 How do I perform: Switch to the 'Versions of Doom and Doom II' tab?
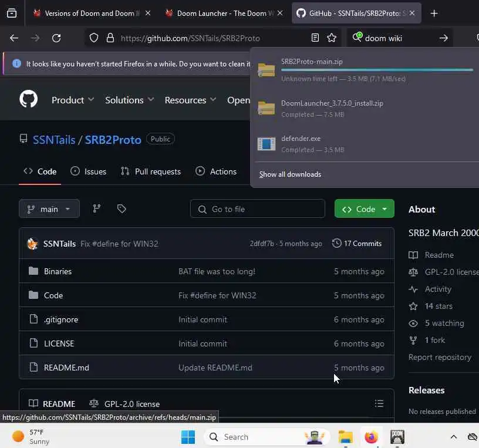(92, 13)
